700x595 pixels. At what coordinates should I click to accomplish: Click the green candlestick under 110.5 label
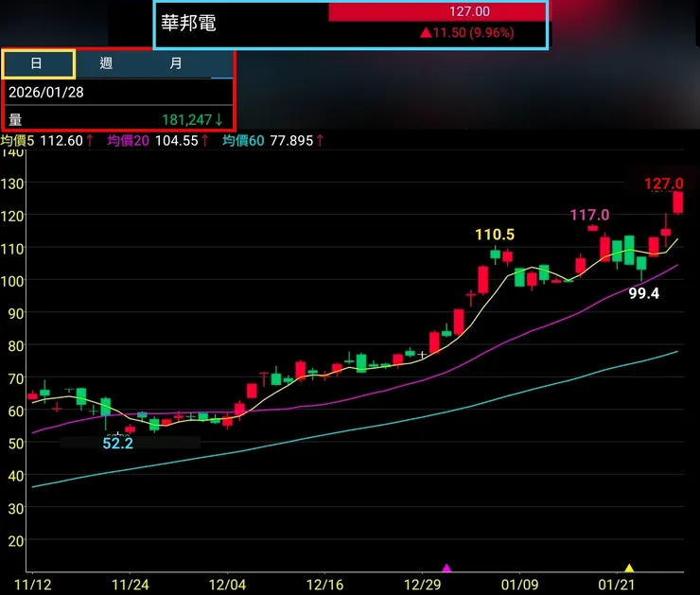[x=495, y=254]
